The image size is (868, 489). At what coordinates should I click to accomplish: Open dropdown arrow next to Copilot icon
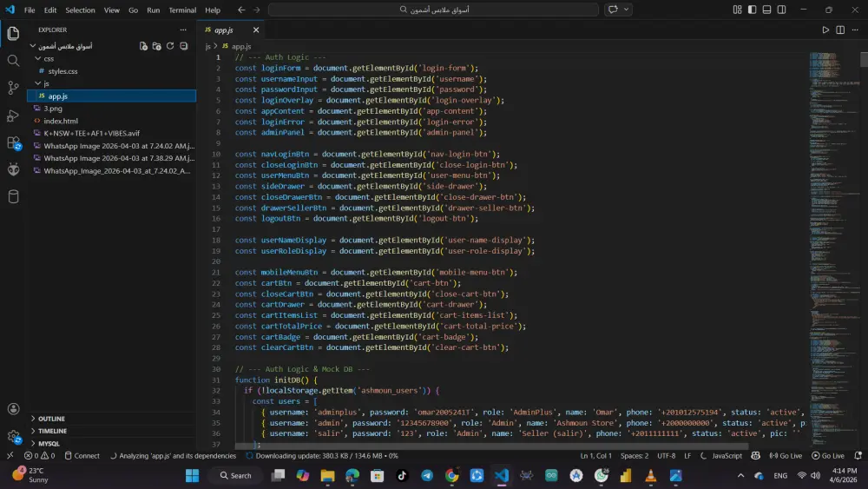[x=626, y=10]
